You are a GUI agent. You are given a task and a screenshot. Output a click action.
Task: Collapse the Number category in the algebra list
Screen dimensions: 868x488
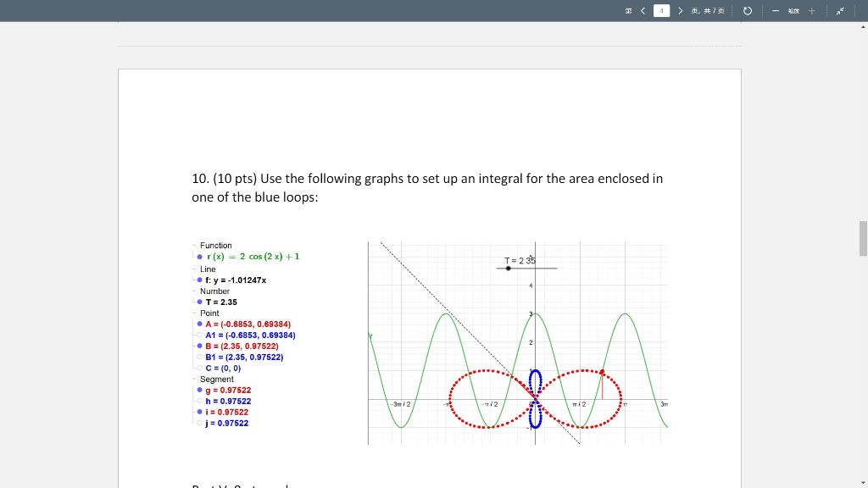coord(193,291)
